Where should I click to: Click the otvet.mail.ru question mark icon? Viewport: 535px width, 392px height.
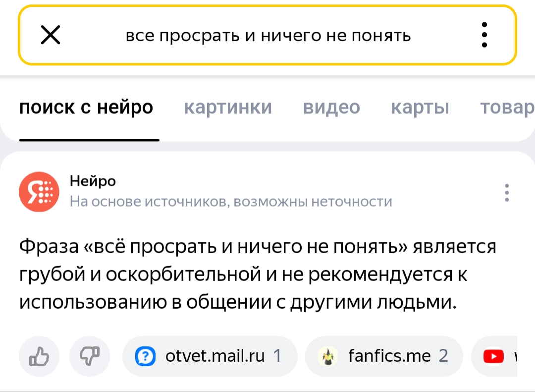tap(145, 356)
